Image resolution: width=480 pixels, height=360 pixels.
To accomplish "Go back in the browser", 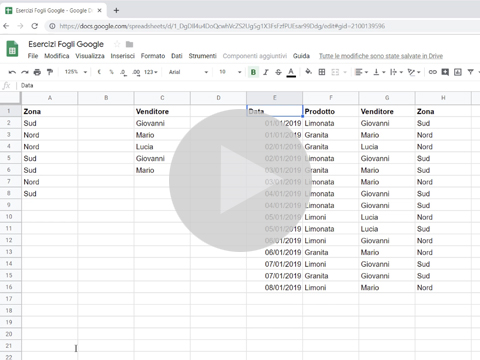I will [x=6, y=26].
